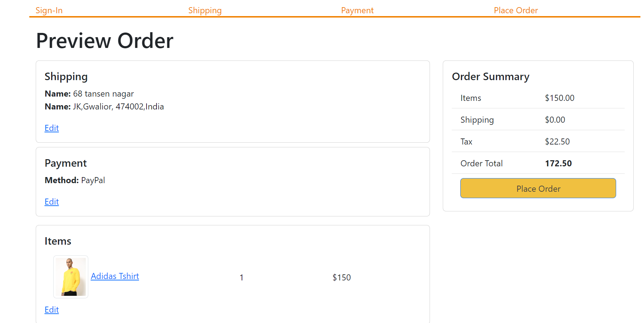
Task: Edit the shipping address details
Action: tap(51, 128)
